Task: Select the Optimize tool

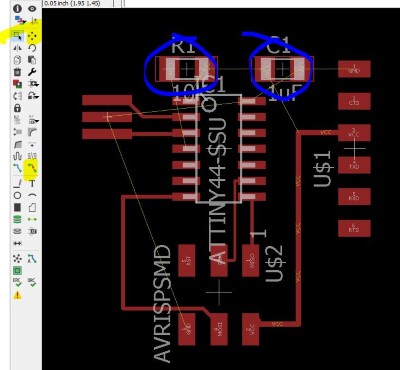Action: point(32,145)
